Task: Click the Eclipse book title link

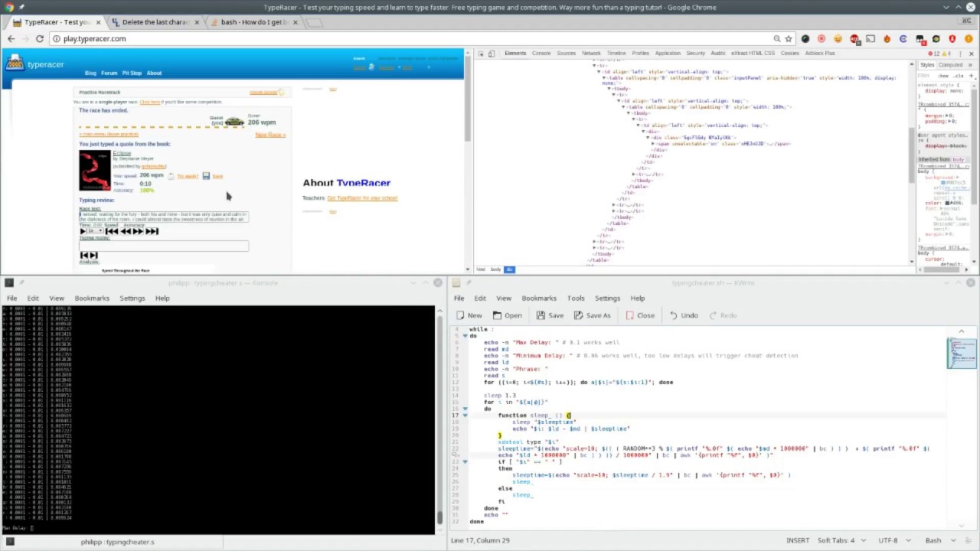Action: 122,153
